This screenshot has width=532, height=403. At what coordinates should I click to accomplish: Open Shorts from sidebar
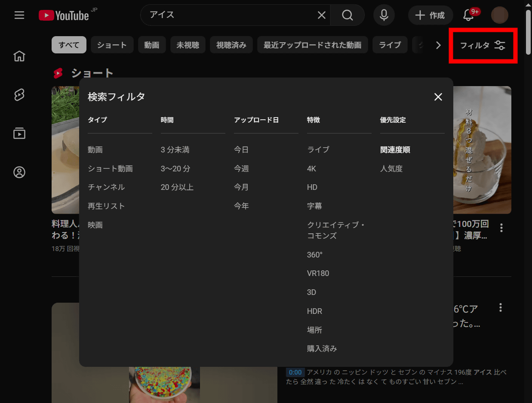(x=19, y=95)
